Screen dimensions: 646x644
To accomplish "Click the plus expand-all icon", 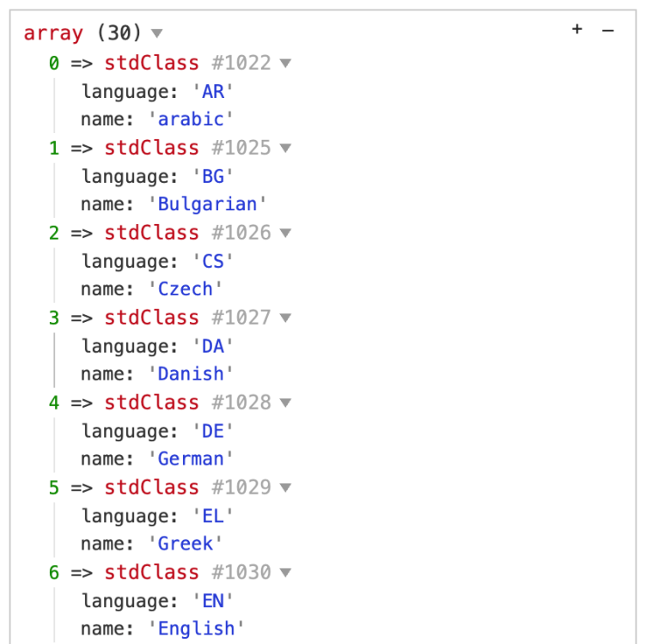I will [x=577, y=30].
